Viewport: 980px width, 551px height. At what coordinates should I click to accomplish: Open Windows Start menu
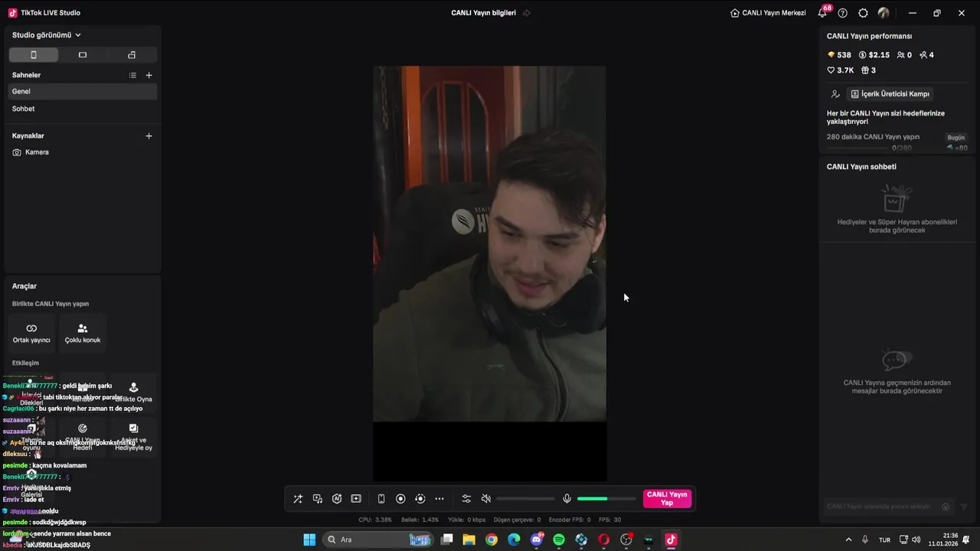click(309, 540)
